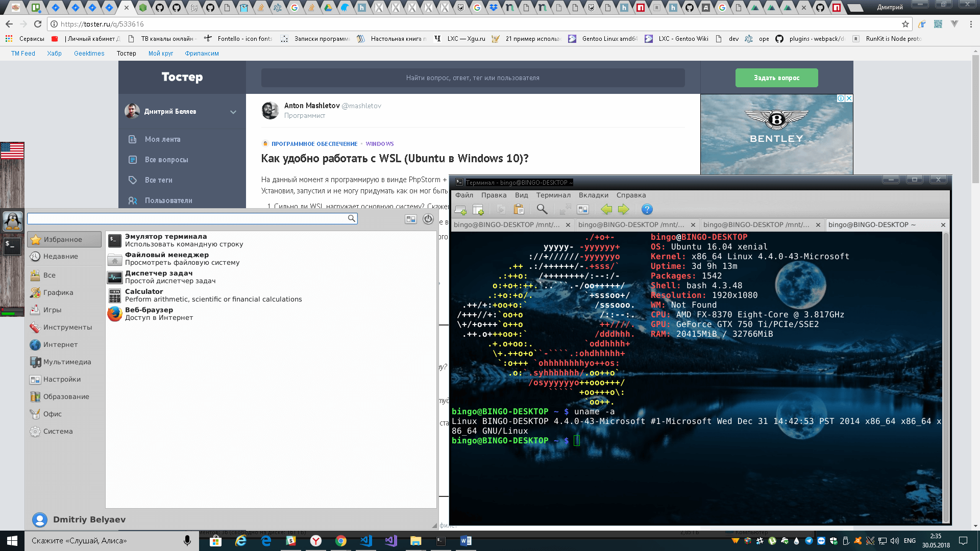
Task: Expand Дмитрий Беляев user dropdown on Toster
Action: (x=233, y=112)
